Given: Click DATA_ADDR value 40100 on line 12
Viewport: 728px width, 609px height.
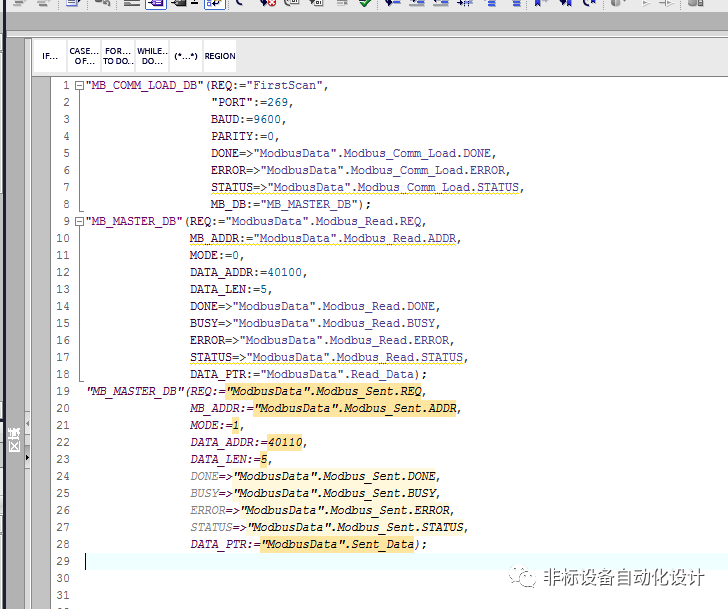Looking at the screenshot, I should pyautogui.click(x=284, y=272).
